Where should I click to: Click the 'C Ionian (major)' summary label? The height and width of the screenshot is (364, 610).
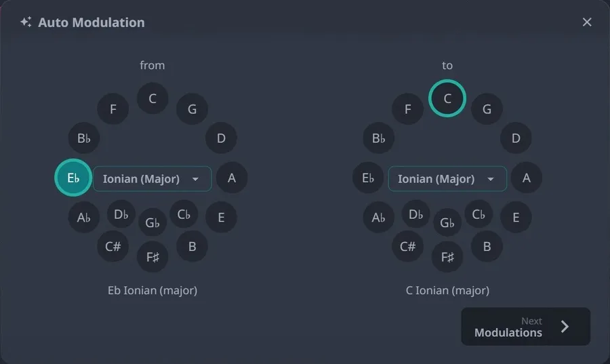[x=447, y=291]
